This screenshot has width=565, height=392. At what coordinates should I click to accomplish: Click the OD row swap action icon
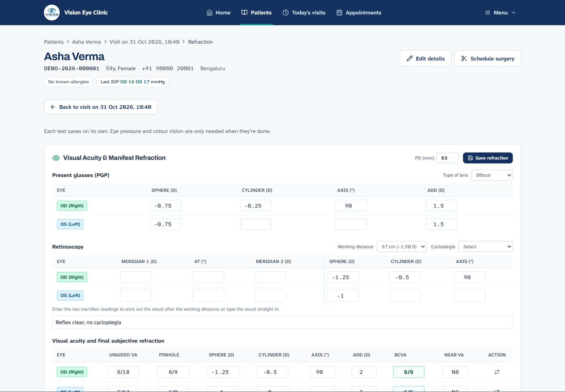(497, 372)
